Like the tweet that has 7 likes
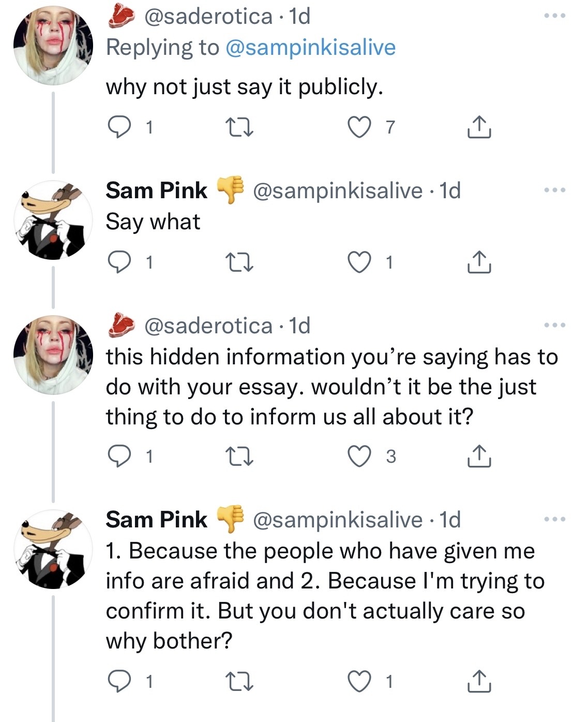The height and width of the screenshot is (722, 588). (x=359, y=127)
